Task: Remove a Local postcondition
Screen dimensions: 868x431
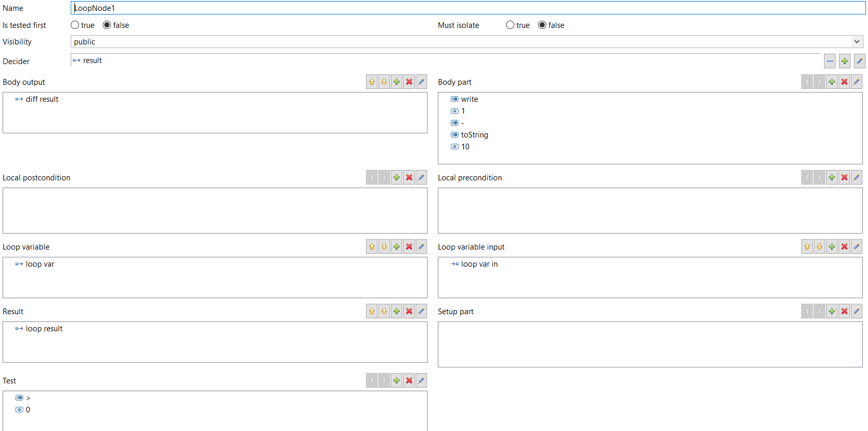Action: pos(409,177)
